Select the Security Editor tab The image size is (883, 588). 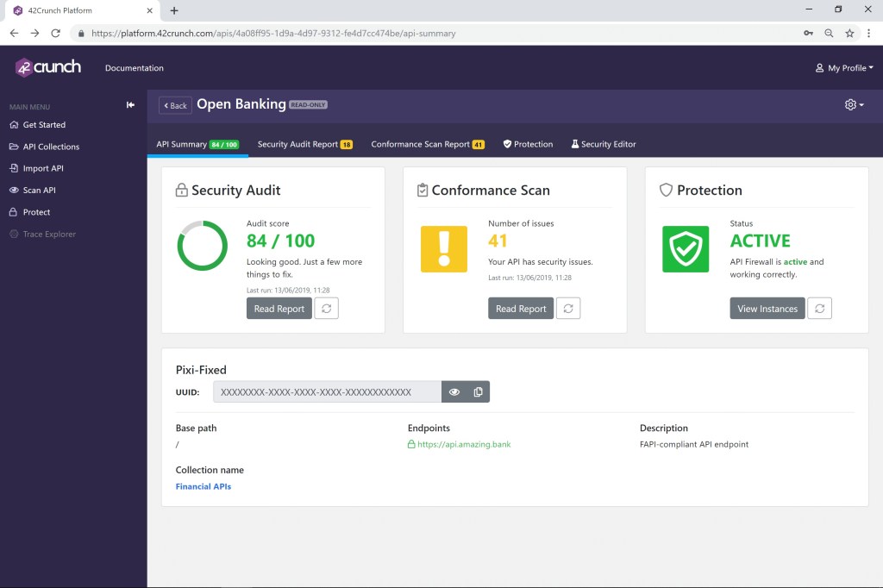603,144
